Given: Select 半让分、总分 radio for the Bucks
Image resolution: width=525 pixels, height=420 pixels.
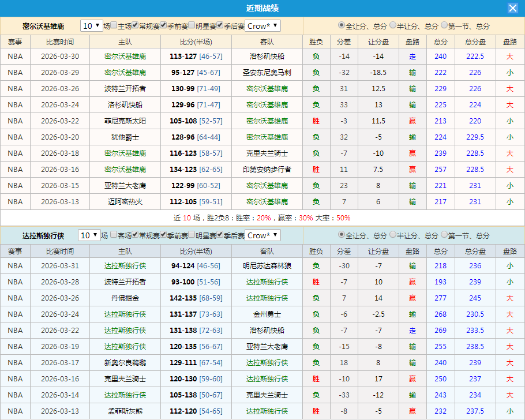Looking at the screenshot, I should click(x=391, y=25).
